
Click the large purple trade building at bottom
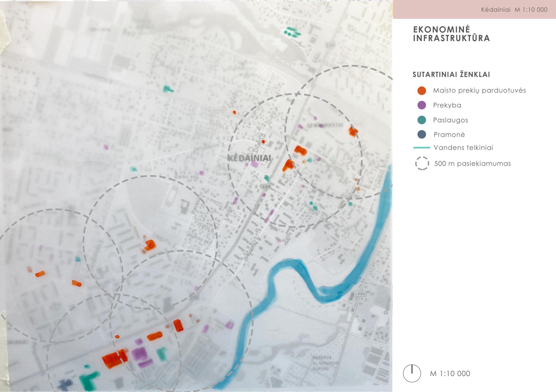pyautogui.click(x=139, y=354)
